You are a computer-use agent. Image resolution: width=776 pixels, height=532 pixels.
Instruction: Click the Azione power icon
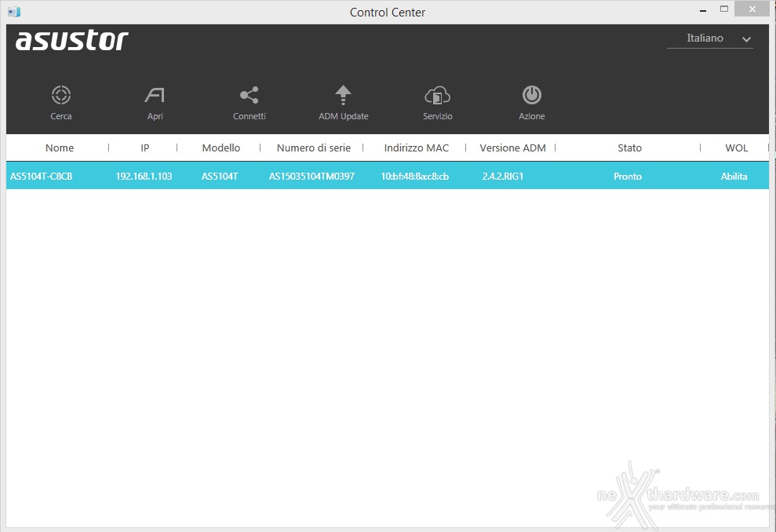532,95
